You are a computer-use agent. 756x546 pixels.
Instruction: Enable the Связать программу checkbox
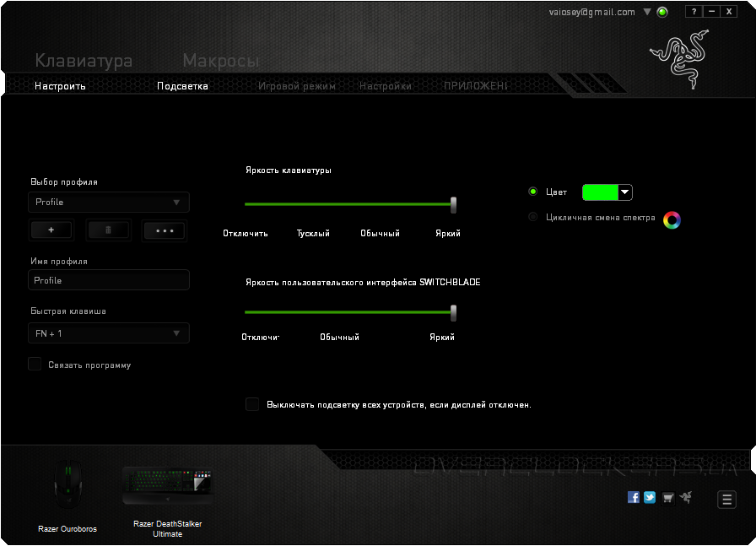[x=35, y=364]
